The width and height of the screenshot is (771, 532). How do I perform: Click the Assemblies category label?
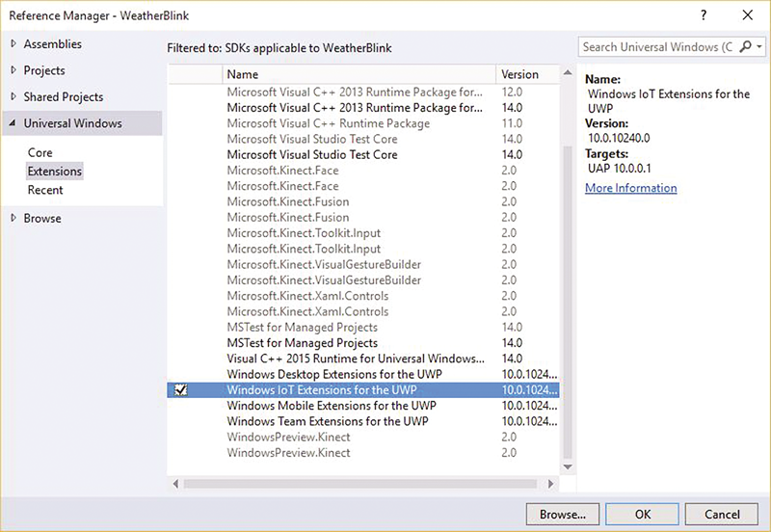pyautogui.click(x=53, y=43)
